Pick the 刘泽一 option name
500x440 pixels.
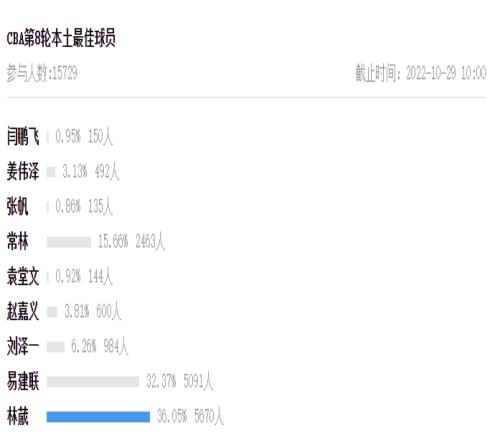tap(23, 347)
